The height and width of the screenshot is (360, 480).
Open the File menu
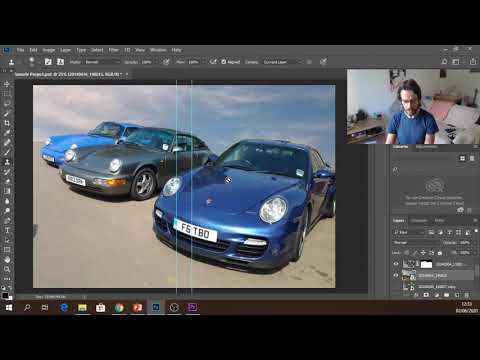21,50
